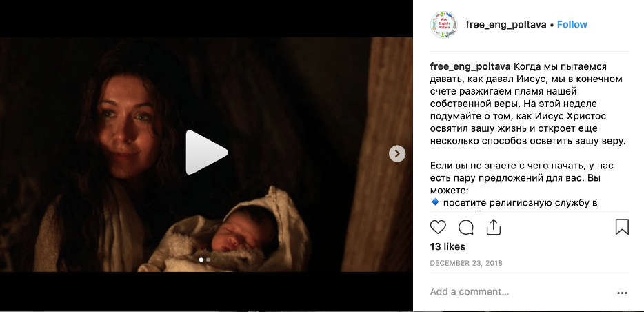Open comments via speech bubble icon
The height and width of the screenshot is (312, 644).
click(x=465, y=227)
